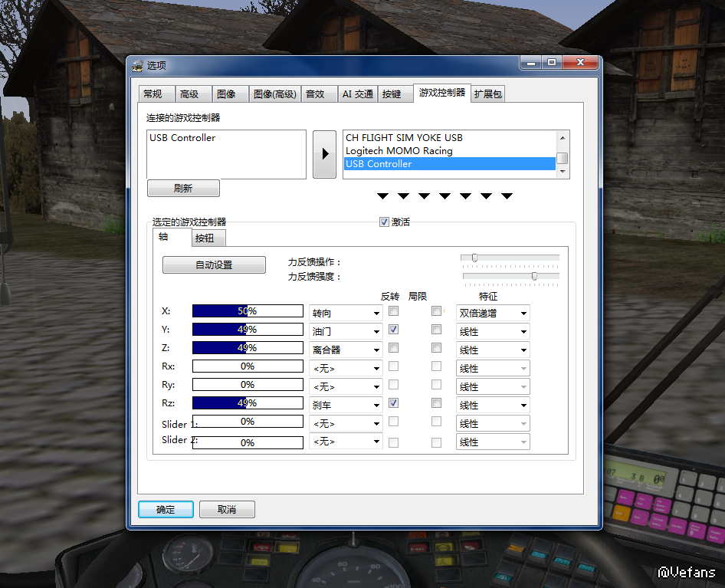The image size is (725, 588).
Task: Adjust the 力反馈操作 slider
Action: [474, 258]
